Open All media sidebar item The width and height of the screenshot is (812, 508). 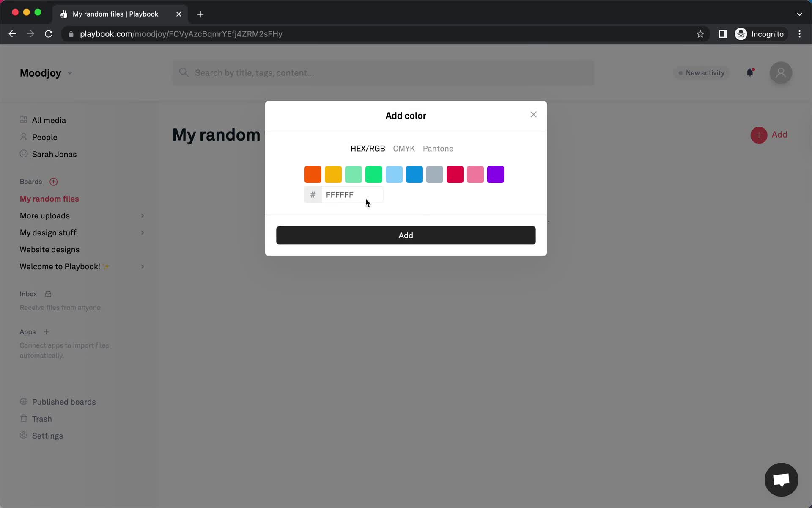point(49,120)
